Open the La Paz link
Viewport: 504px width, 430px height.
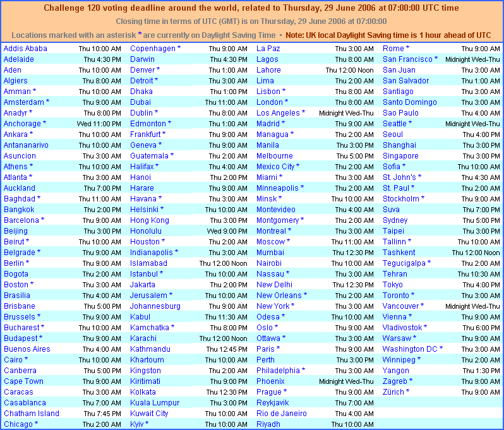click(268, 49)
